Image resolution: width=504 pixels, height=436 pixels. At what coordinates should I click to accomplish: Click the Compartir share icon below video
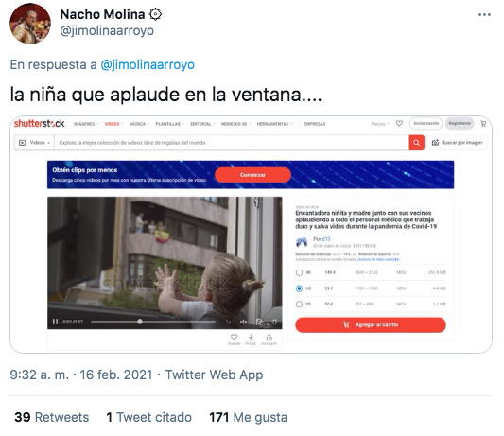269,340
